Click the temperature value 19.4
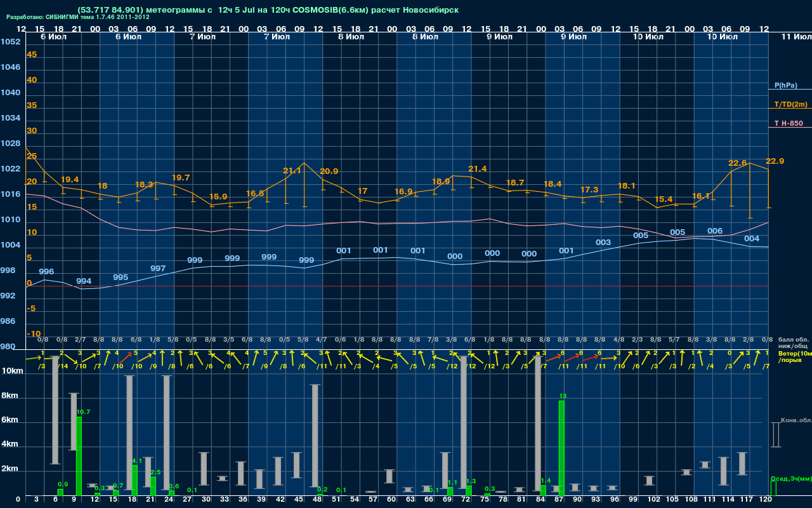 [x=69, y=180]
